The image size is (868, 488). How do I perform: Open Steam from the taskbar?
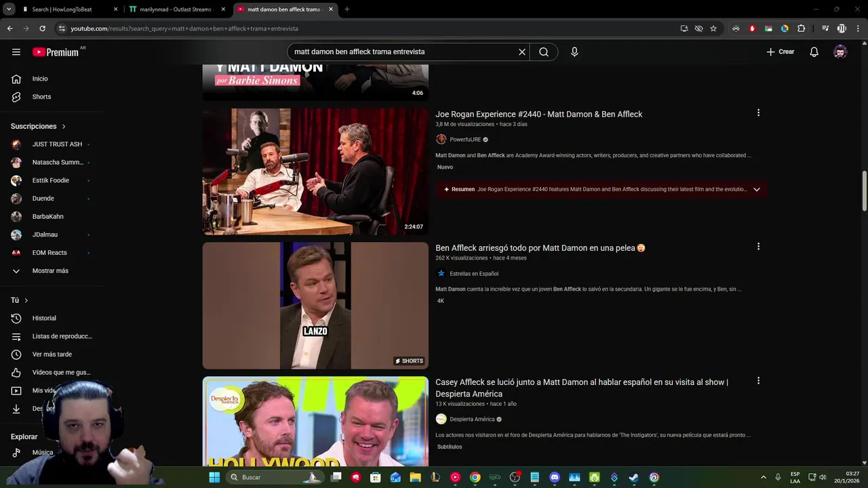coord(633,477)
